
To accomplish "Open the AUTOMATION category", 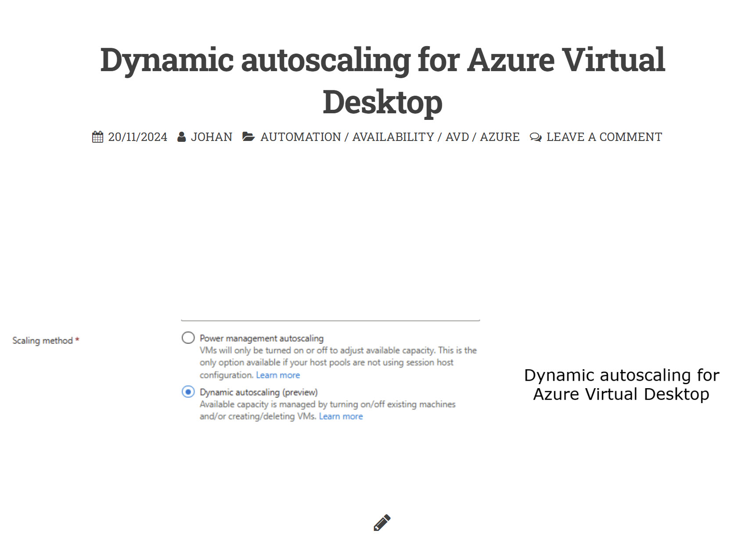I will [x=301, y=137].
